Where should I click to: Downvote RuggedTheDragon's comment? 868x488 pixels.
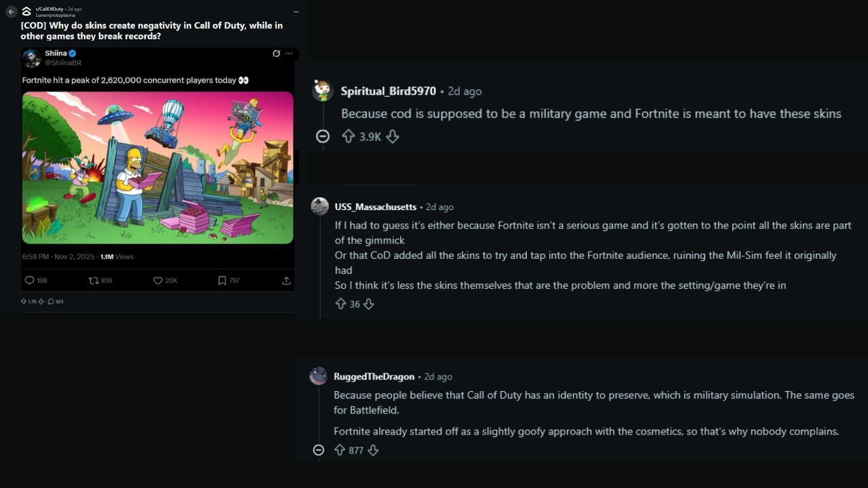(372, 450)
